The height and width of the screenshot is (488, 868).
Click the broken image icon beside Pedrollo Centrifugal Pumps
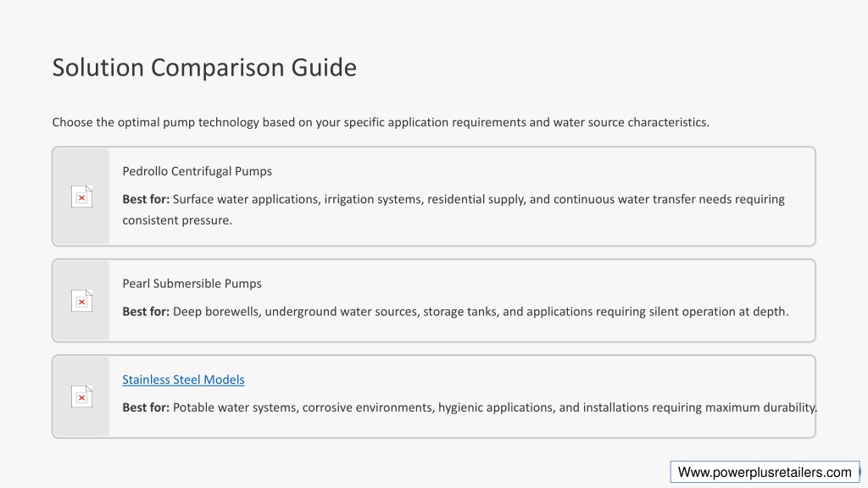(x=81, y=197)
